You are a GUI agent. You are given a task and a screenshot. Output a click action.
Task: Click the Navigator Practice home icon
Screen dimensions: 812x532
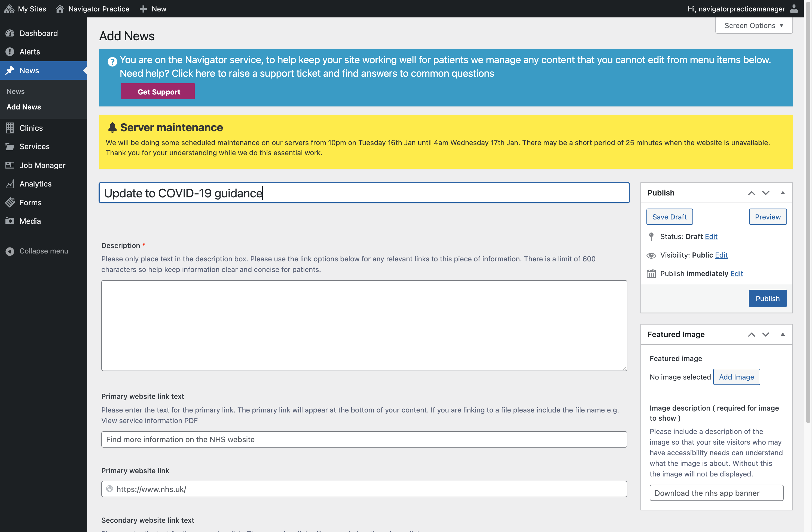pos(60,9)
